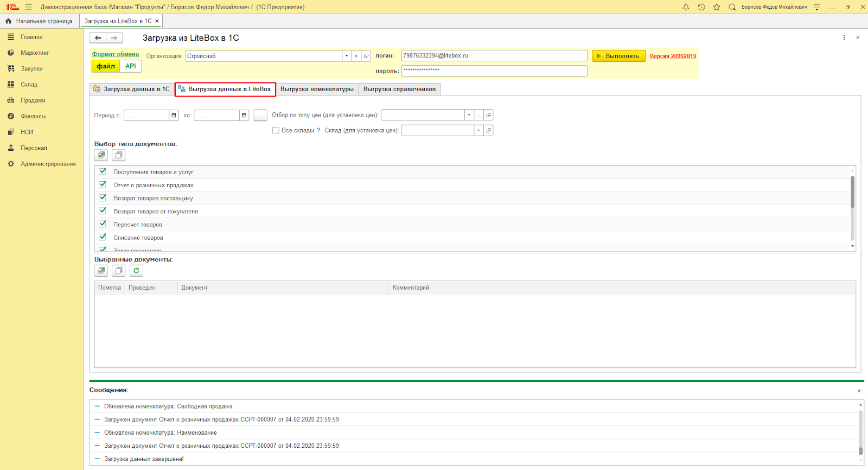Uncheck all document types icon

tap(118, 155)
